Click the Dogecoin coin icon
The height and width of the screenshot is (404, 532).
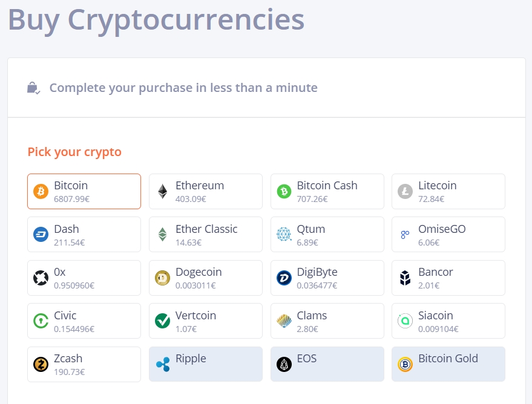tap(163, 278)
